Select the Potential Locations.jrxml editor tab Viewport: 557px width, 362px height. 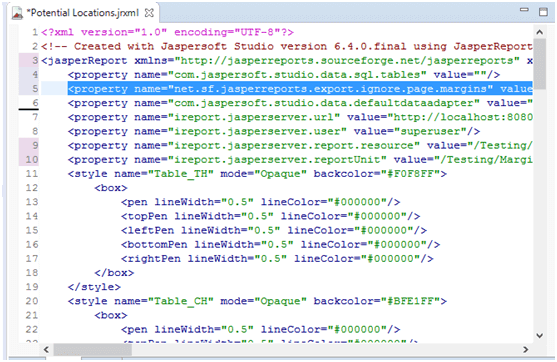(x=83, y=13)
